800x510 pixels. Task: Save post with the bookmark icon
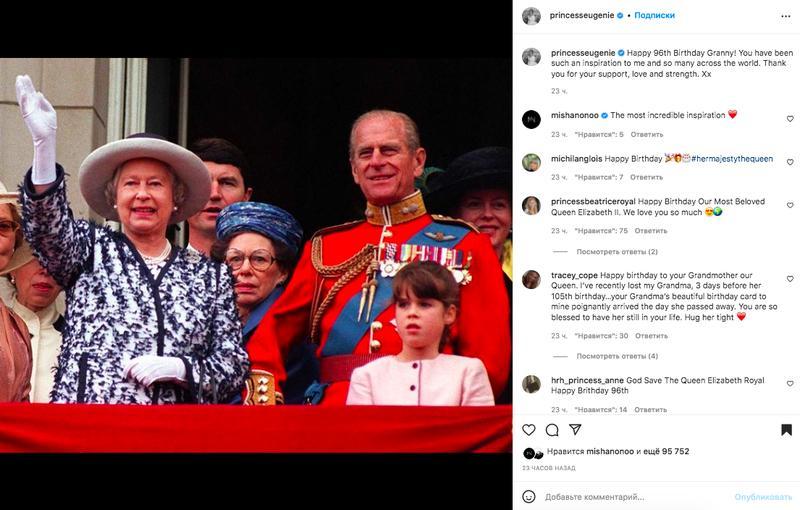(786, 430)
